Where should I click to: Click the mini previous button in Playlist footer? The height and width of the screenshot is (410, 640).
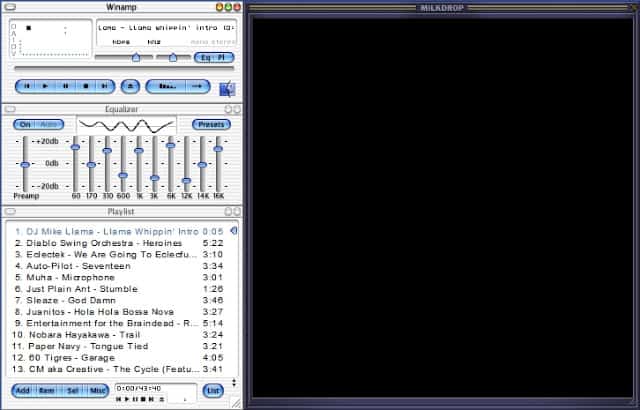[119, 399]
